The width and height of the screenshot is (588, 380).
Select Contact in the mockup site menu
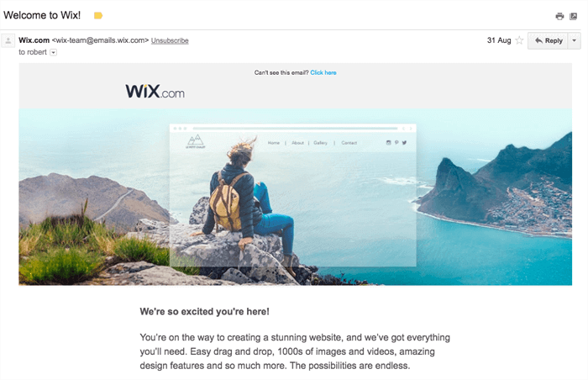349,143
